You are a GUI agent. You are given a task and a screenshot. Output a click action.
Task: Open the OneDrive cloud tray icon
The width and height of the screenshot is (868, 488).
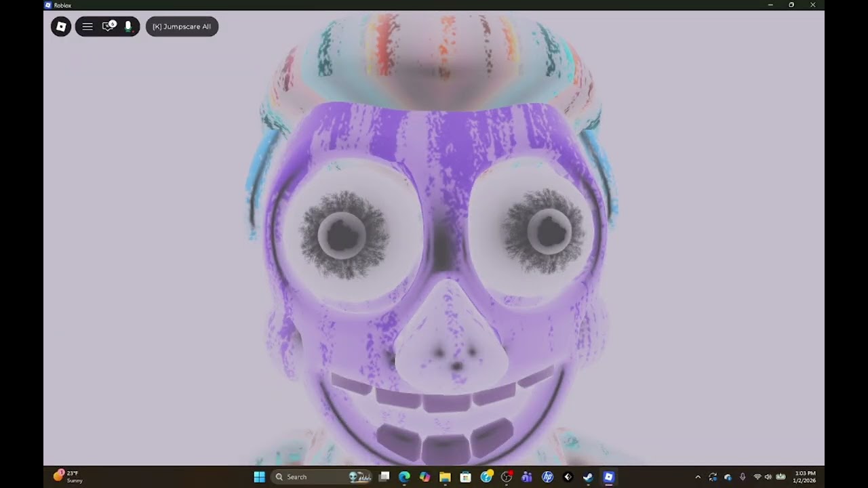point(728,477)
